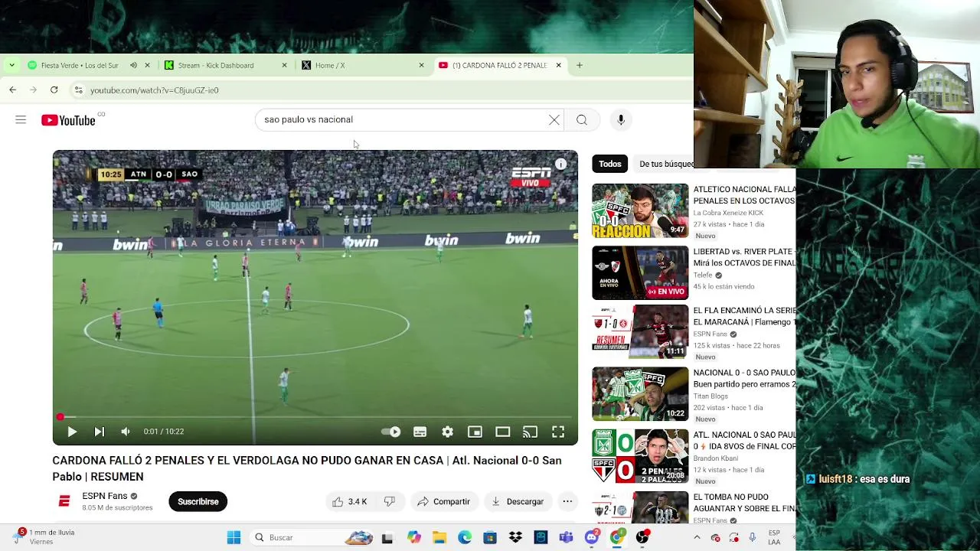Image resolution: width=980 pixels, height=551 pixels.
Task: Reload the page
Action: (54, 90)
